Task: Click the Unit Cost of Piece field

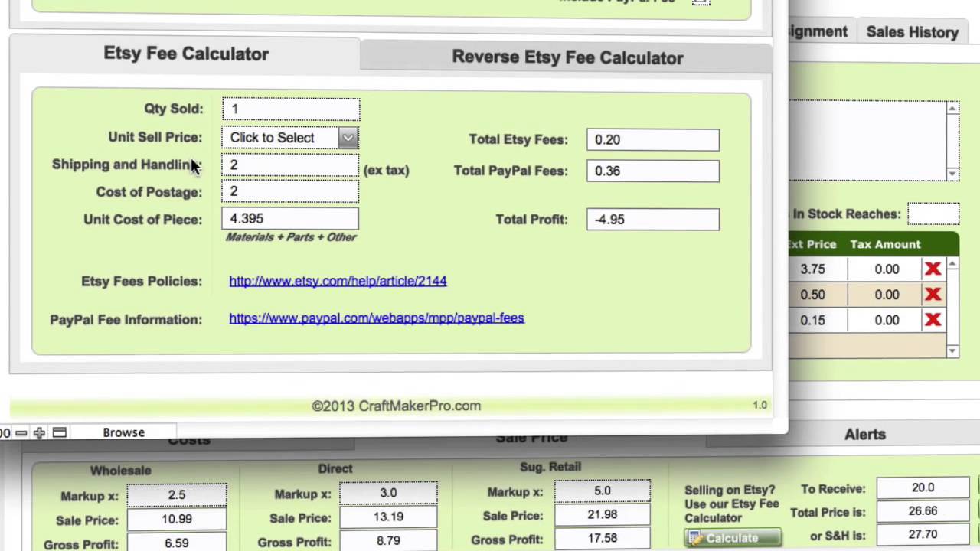Action: tap(290, 219)
